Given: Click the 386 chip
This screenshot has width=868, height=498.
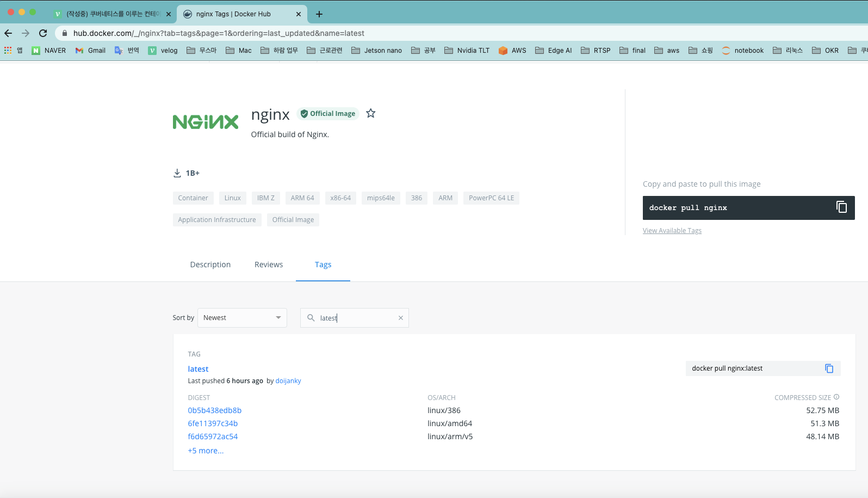Looking at the screenshot, I should (417, 198).
